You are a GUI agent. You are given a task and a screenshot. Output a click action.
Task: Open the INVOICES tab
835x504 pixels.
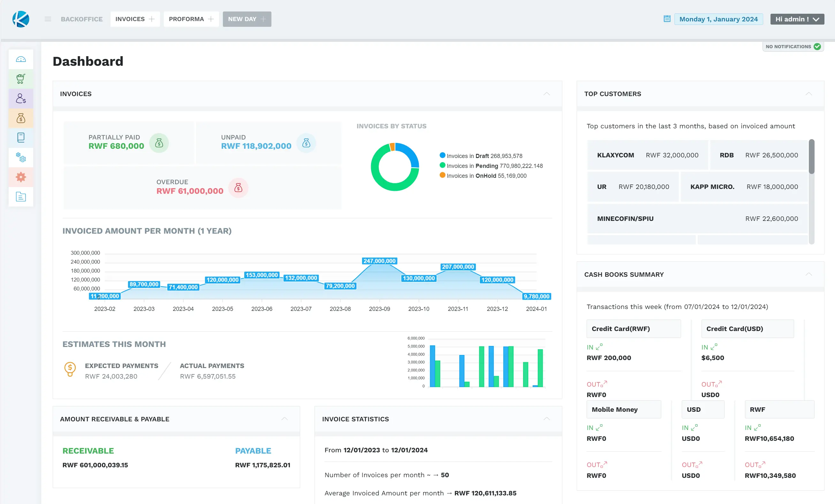[130, 19]
